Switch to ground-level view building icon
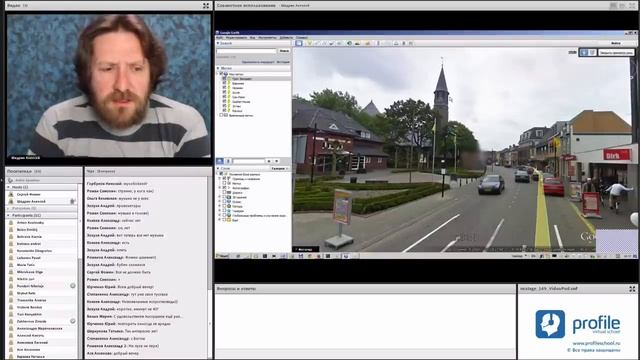This screenshot has height=360, width=640. [592, 52]
